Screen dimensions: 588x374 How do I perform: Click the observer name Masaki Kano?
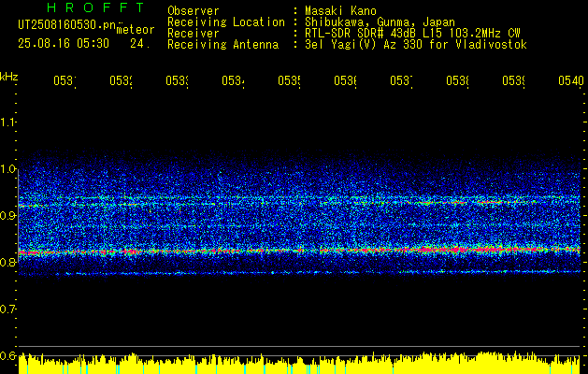340,11
